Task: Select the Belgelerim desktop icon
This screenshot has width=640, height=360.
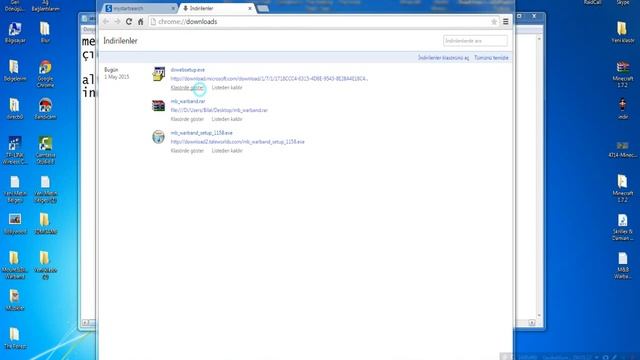Action: coord(15,70)
